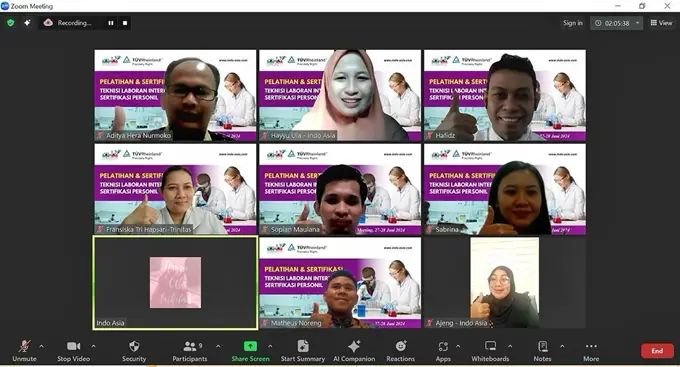Click muted mic icon on Aditya Hera Nurmoko's tile

(x=100, y=135)
